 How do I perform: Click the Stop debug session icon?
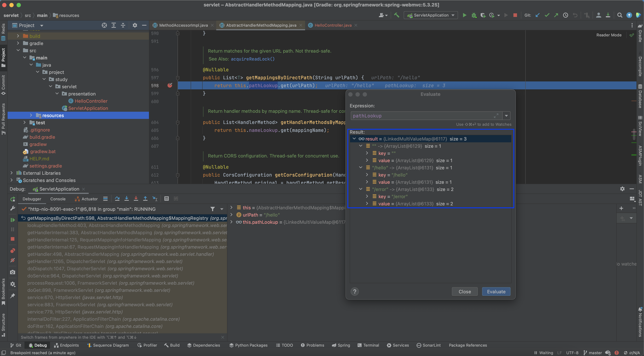(12, 239)
